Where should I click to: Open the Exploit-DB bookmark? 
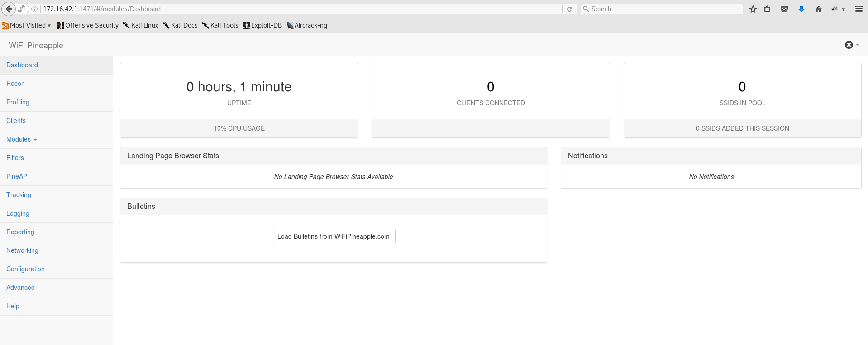click(262, 25)
